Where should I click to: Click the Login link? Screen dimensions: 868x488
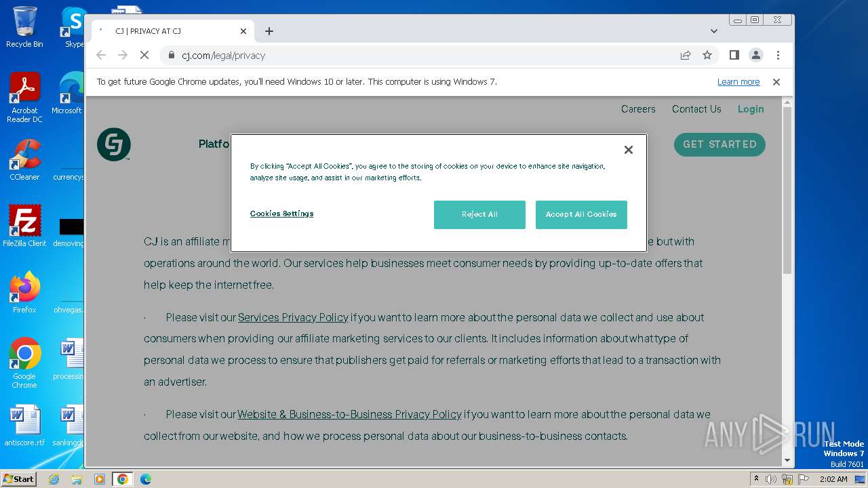tap(751, 109)
